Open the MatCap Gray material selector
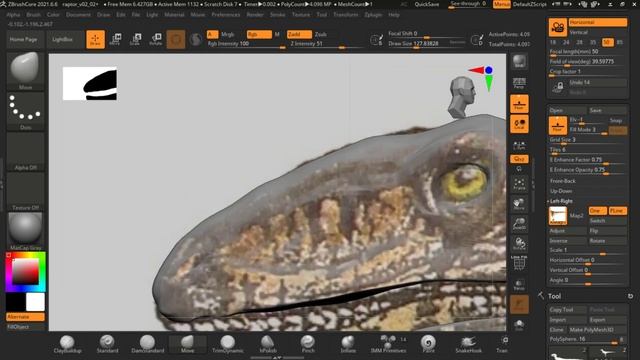Viewport: 640px width, 360px height. click(25, 231)
